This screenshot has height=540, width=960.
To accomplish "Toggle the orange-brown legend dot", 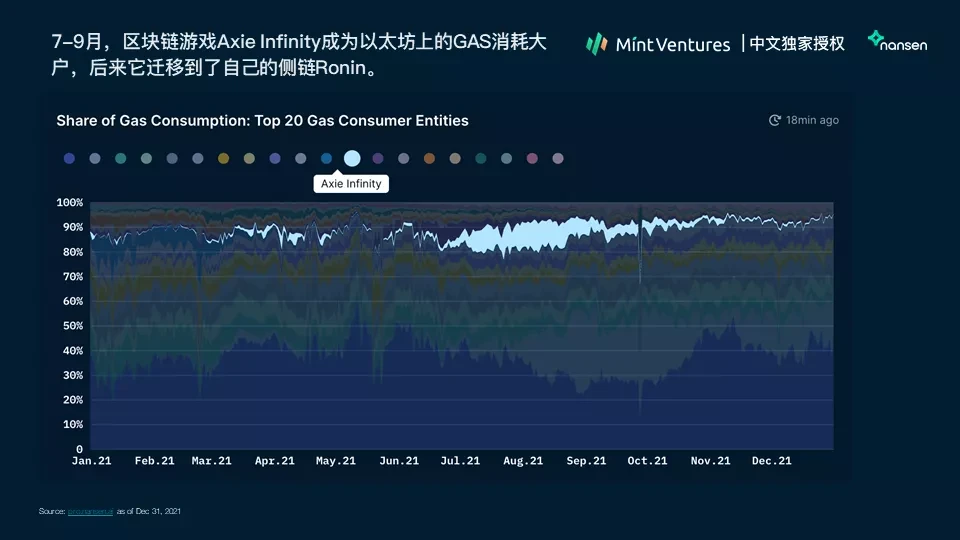I will (x=429, y=159).
